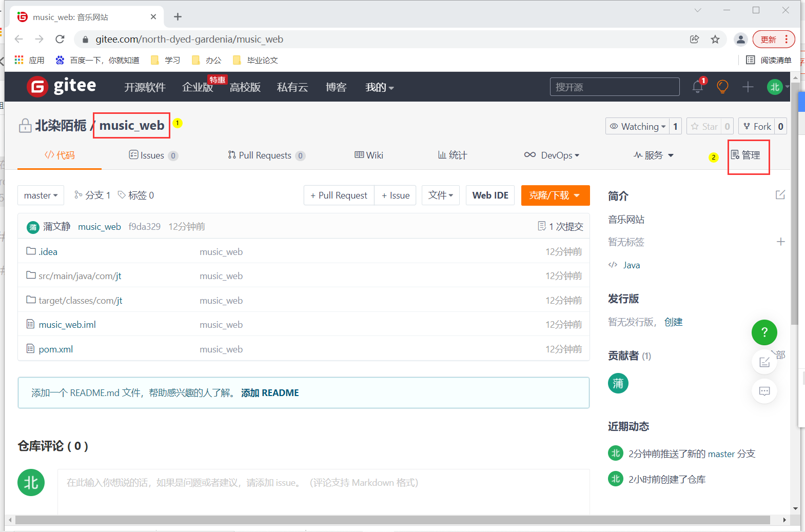Expand the 服务 dropdown

coord(654,155)
